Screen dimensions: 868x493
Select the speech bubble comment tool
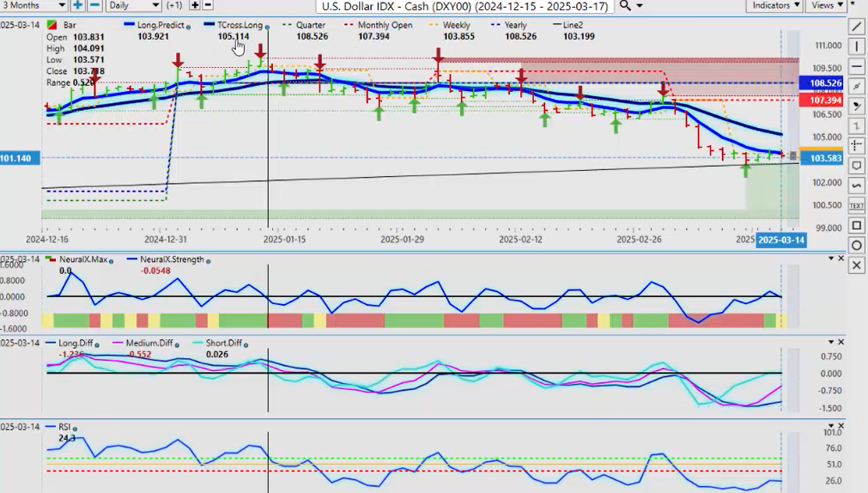click(857, 166)
